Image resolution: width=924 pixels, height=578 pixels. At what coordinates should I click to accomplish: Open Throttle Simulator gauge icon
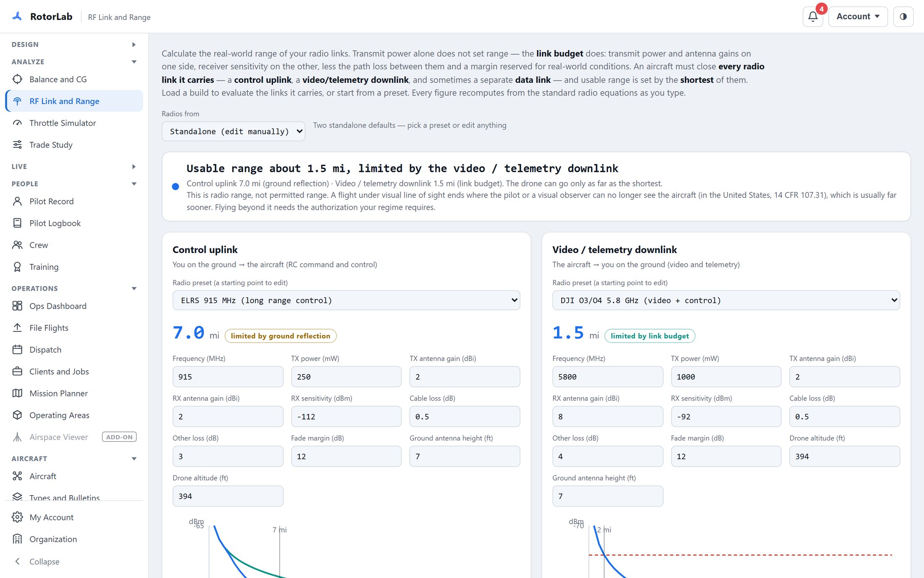point(17,123)
